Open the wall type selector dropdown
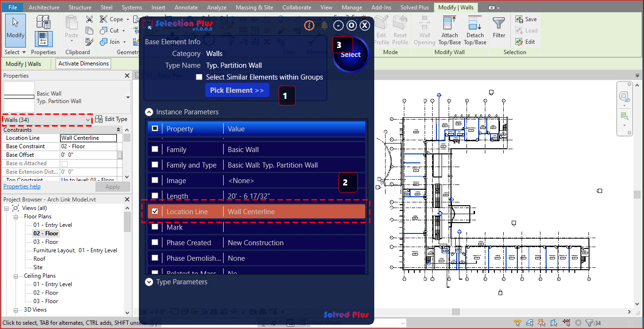The image size is (644, 329). click(128, 97)
